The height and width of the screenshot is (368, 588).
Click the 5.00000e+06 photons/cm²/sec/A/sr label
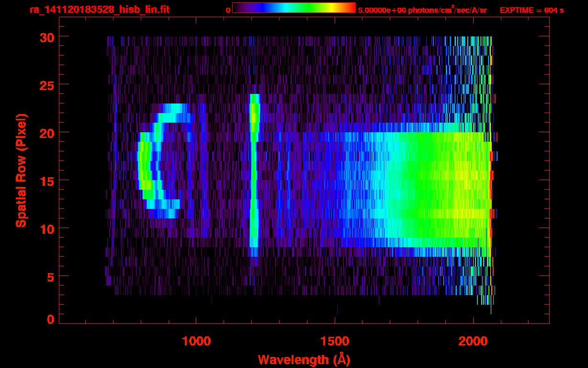pos(422,10)
